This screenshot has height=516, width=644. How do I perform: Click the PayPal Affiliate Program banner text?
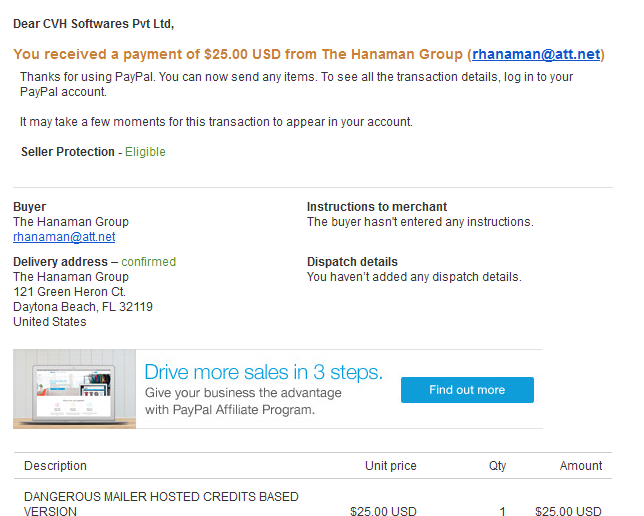243,401
